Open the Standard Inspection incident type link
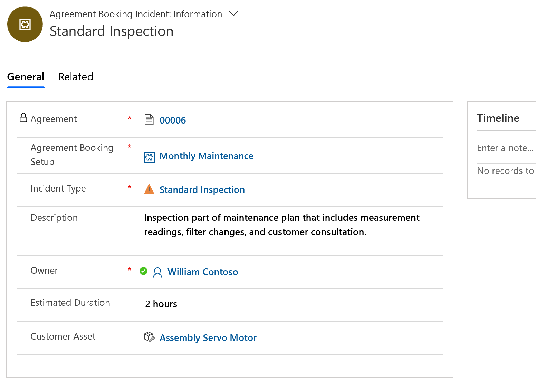This screenshot has width=536, height=392. 202,190
